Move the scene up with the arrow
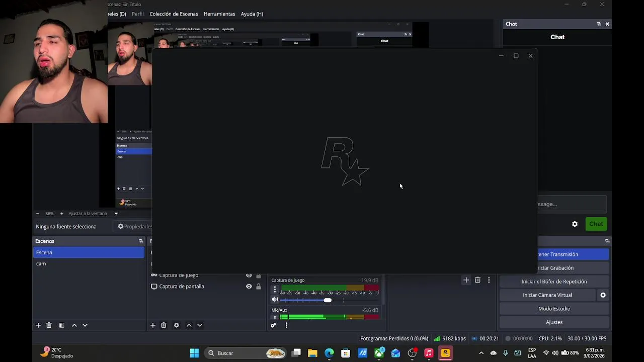The height and width of the screenshot is (362, 644). pyautogui.click(x=74, y=325)
